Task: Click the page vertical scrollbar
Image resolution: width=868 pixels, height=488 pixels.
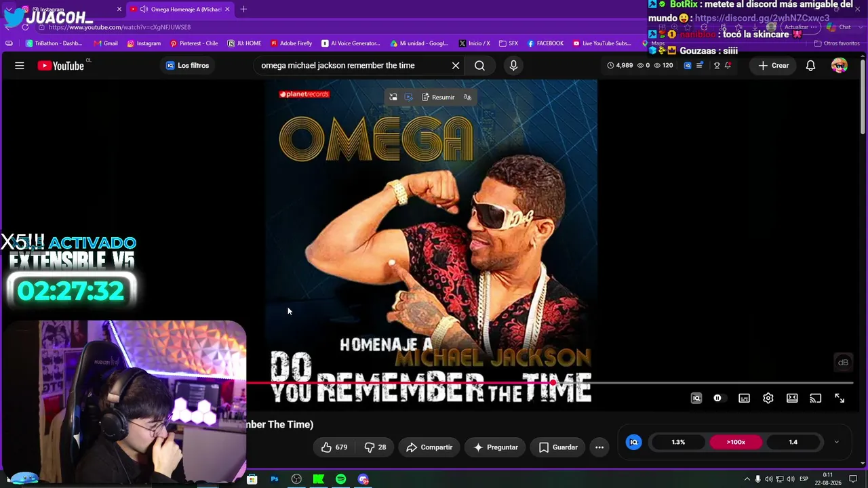Action: coord(863,96)
